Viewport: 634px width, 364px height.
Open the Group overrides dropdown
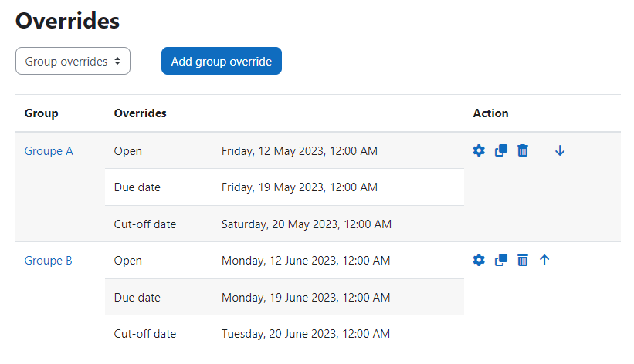(x=73, y=61)
